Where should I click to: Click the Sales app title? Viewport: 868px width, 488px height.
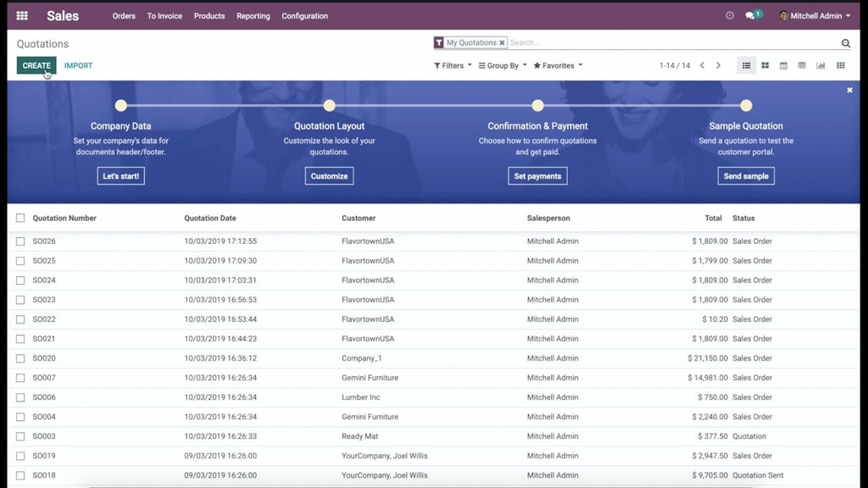[63, 16]
